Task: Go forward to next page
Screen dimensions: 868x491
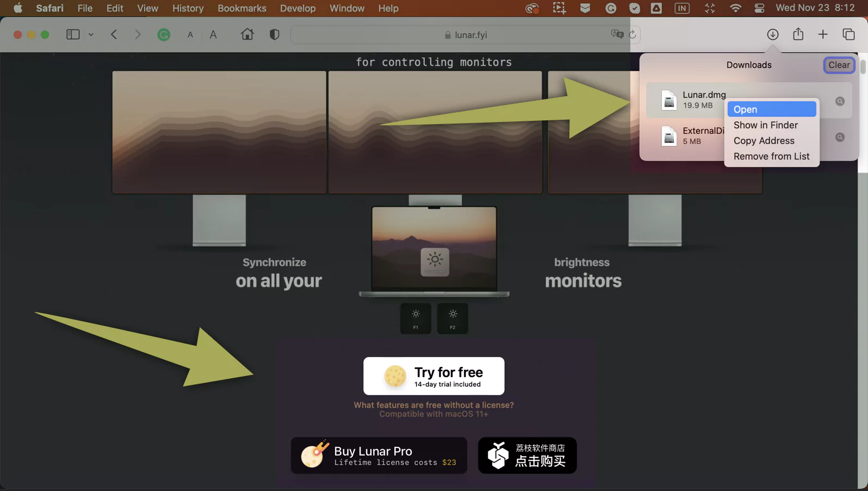Action: (x=138, y=34)
